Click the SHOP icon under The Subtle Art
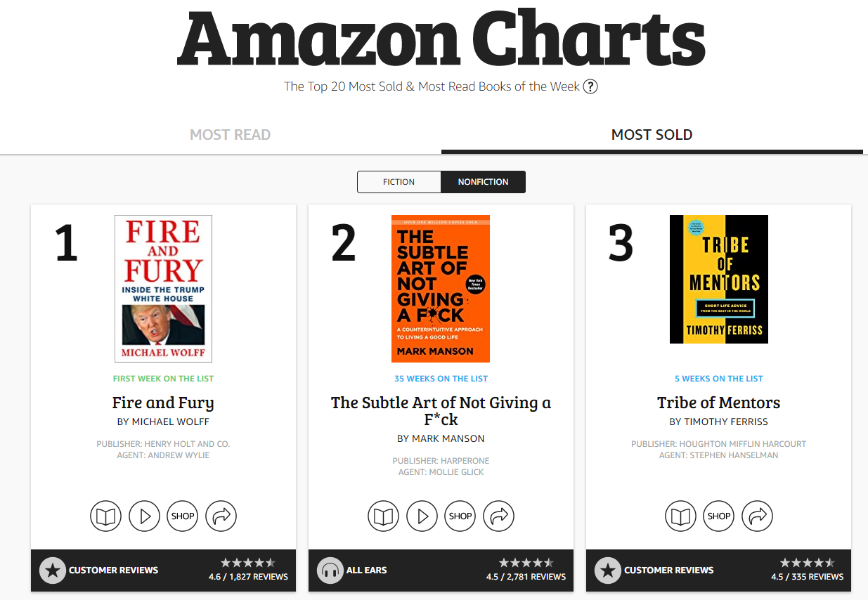Viewport: 868px width, 600px height. click(460, 516)
